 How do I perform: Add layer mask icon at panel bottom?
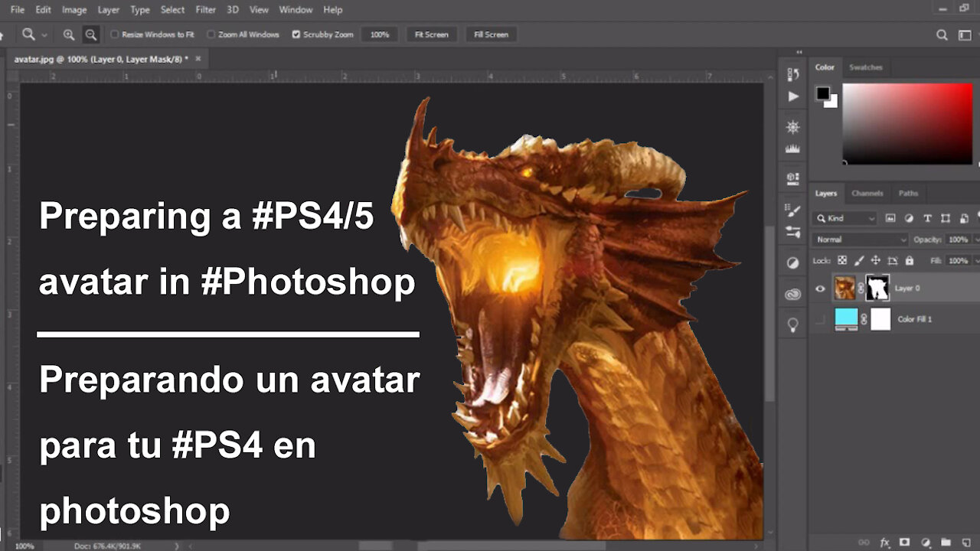[x=904, y=542]
